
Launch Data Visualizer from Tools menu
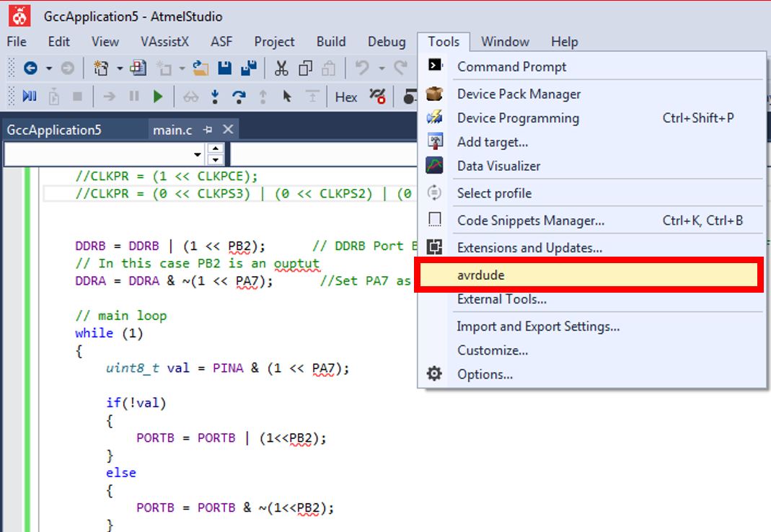[x=591, y=166]
